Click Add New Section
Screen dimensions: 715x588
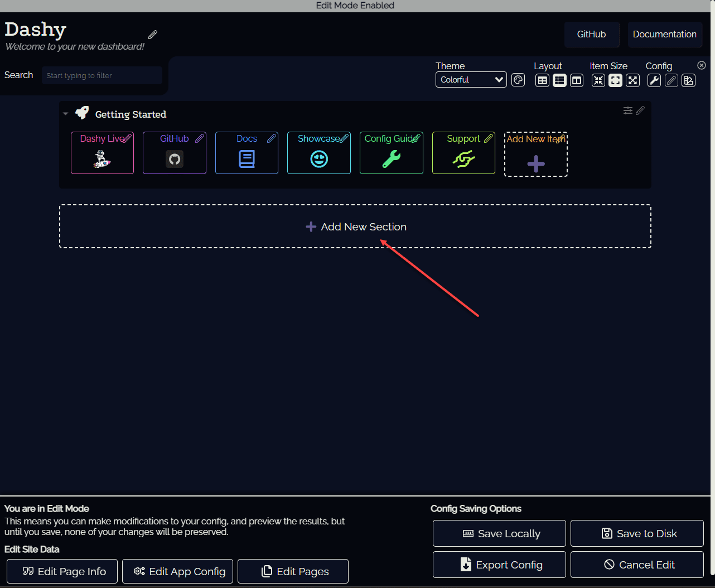[x=355, y=226]
